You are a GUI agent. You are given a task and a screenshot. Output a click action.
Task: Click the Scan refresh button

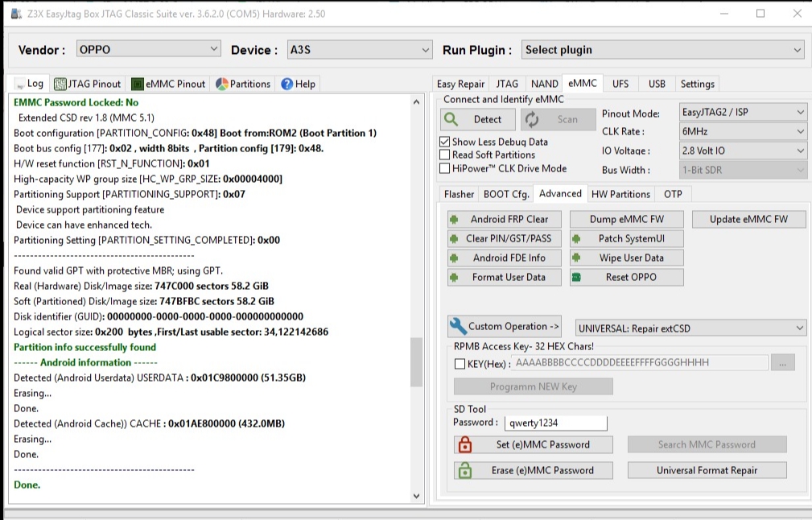[559, 120]
